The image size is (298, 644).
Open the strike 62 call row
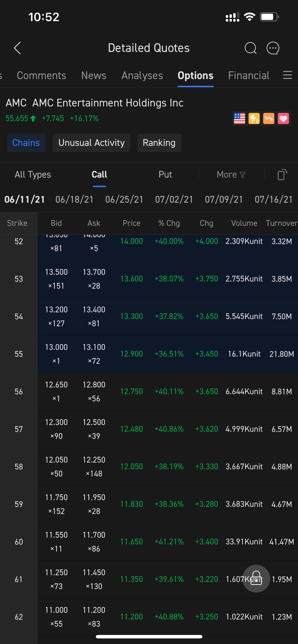pyautogui.click(x=149, y=617)
